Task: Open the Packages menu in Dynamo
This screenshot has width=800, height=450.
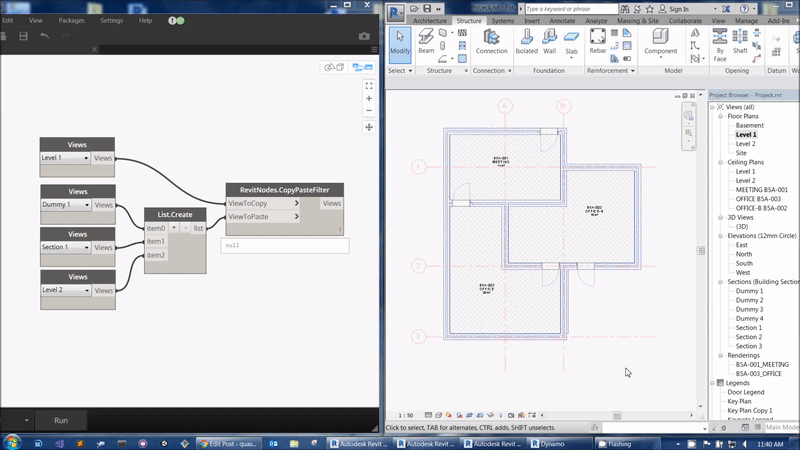Action: (72, 20)
